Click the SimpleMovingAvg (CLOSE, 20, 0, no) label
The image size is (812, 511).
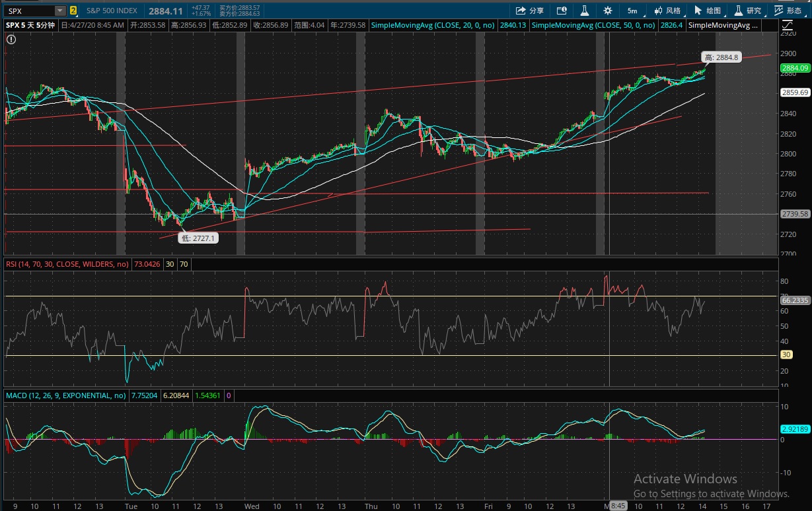coord(432,25)
